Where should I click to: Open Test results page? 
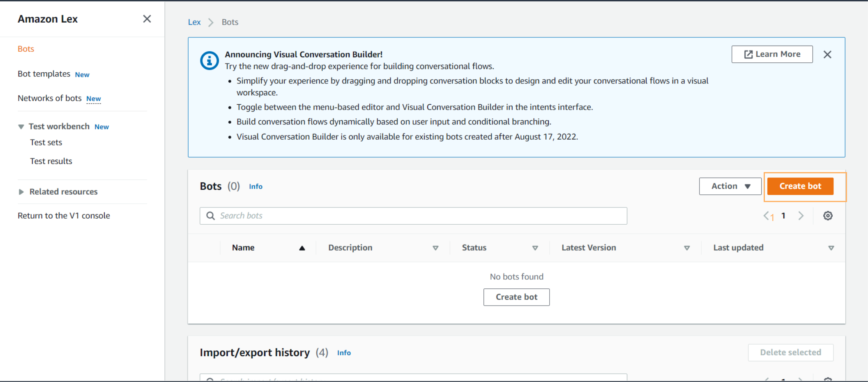pos(51,161)
